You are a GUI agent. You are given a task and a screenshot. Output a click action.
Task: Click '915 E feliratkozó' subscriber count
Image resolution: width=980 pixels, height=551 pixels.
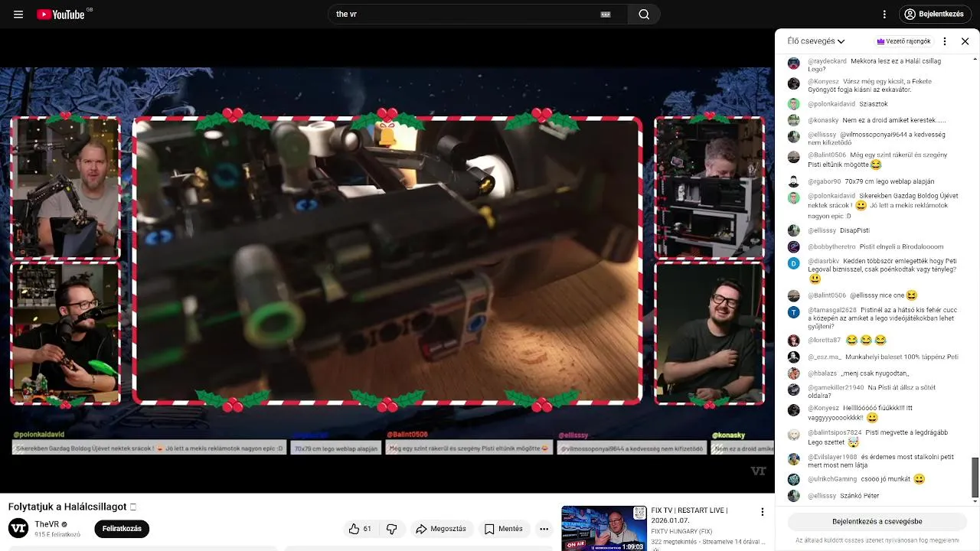57,534
